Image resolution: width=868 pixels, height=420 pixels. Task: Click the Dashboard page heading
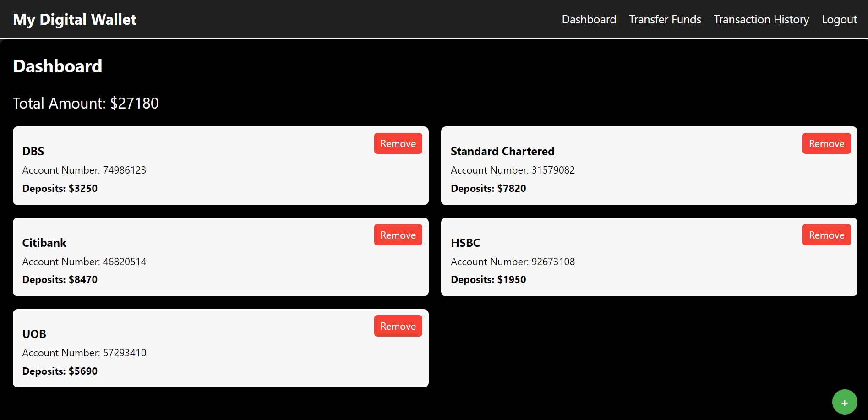[x=58, y=66]
